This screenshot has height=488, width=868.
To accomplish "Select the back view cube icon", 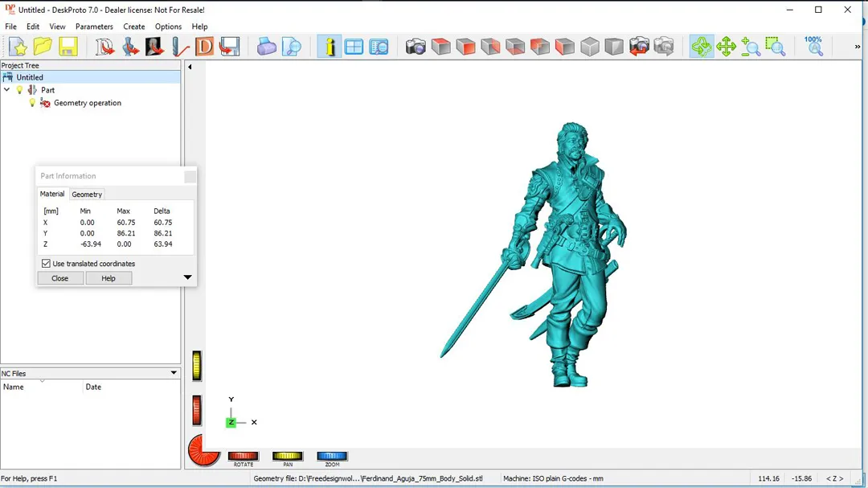I will (540, 47).
